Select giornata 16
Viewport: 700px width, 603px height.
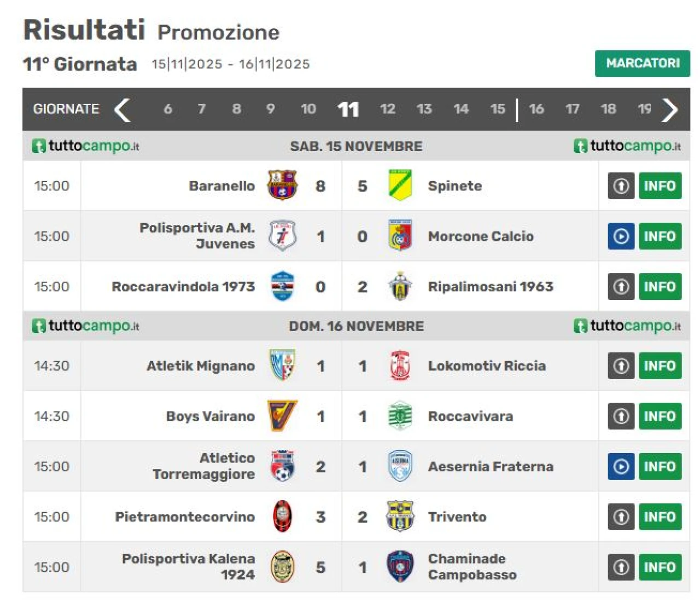[536, 109]
